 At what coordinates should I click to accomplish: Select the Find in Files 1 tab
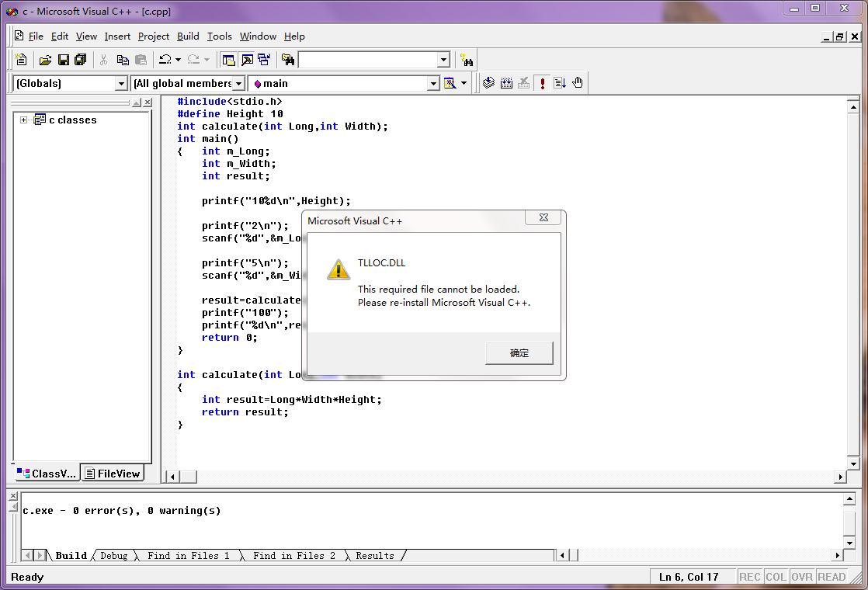pyautogui.click(x=188, y=556)
